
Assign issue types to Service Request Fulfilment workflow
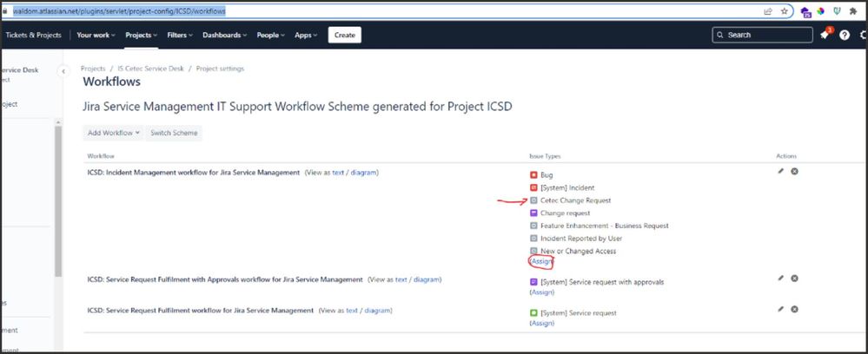[x=542, y=323]
